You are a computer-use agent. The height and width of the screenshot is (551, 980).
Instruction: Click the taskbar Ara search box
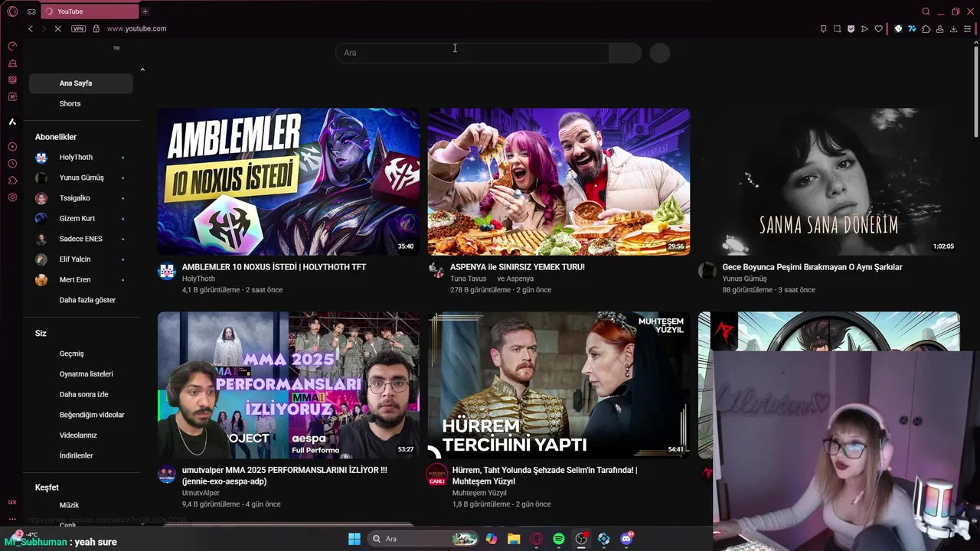click(423, 539)
